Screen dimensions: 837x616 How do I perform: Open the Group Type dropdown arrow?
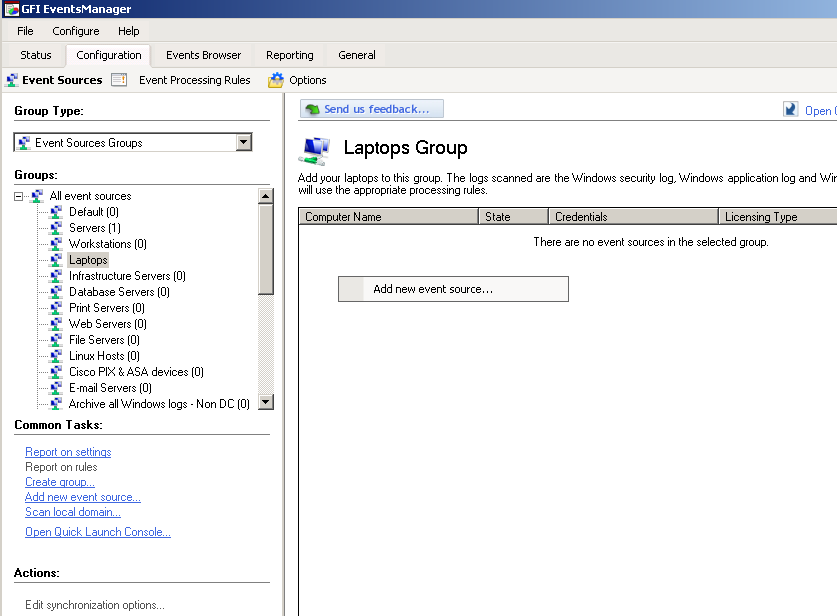point(243,143)
